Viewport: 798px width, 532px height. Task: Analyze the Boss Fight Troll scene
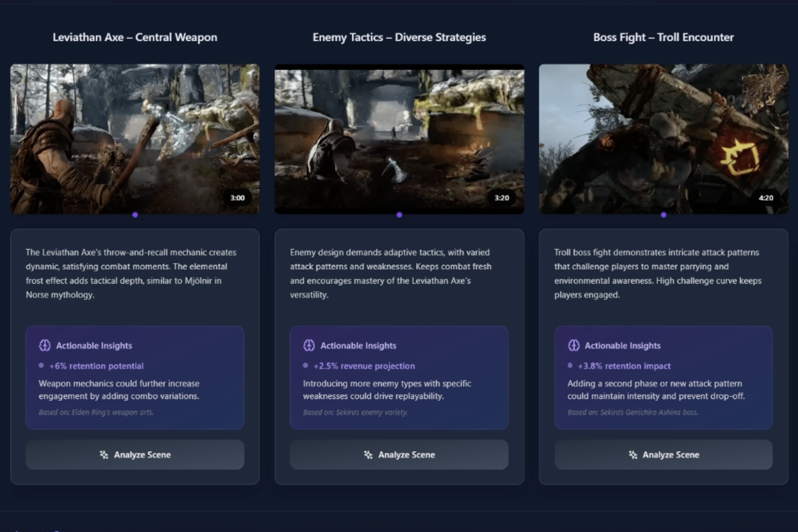(663, 455)
